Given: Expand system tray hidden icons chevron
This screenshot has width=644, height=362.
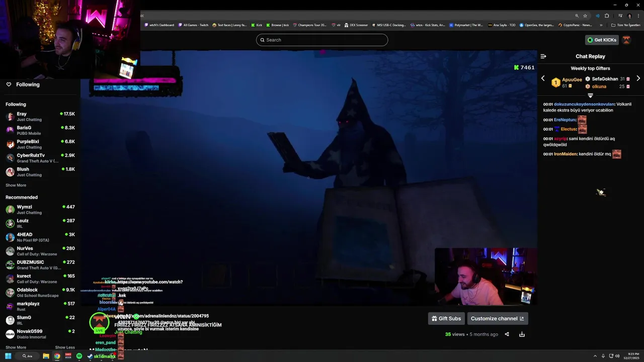Looking at the screenshot, I should (595, 356).
